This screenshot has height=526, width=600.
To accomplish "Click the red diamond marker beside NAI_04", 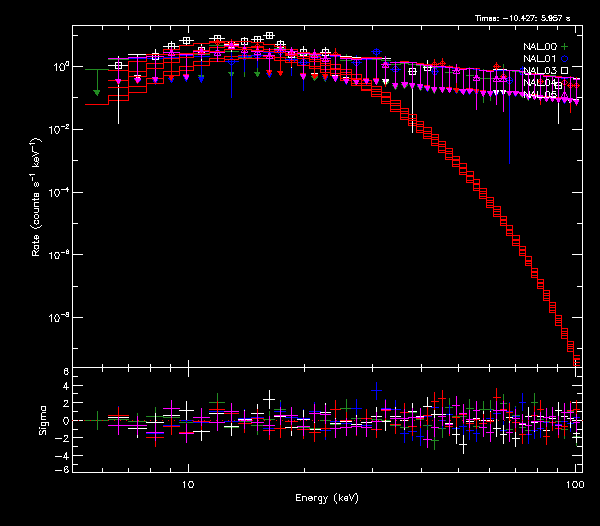I will coord(564,82).
